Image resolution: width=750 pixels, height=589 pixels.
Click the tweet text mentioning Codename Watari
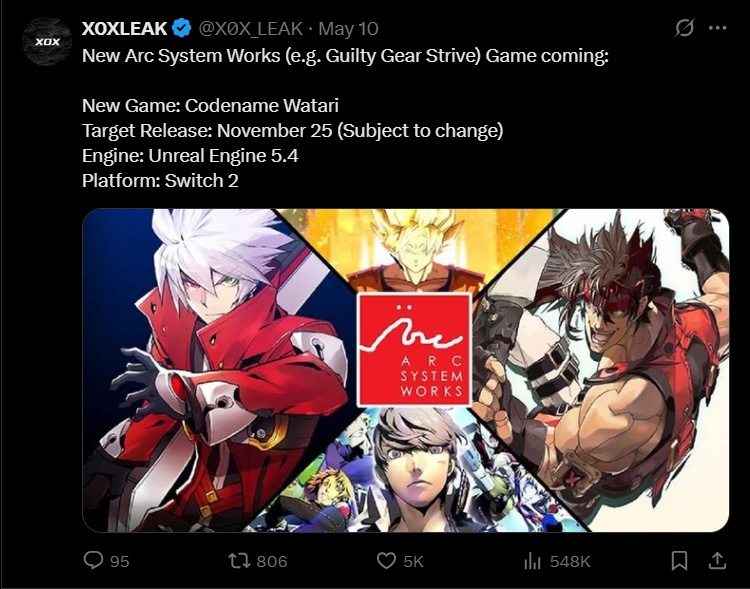(210, 105)
